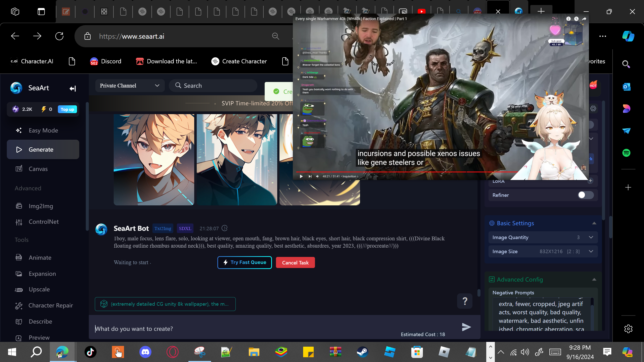Click the question mark help button
Viewport: 644px width, 362px height.
click(x=465, y=301)
